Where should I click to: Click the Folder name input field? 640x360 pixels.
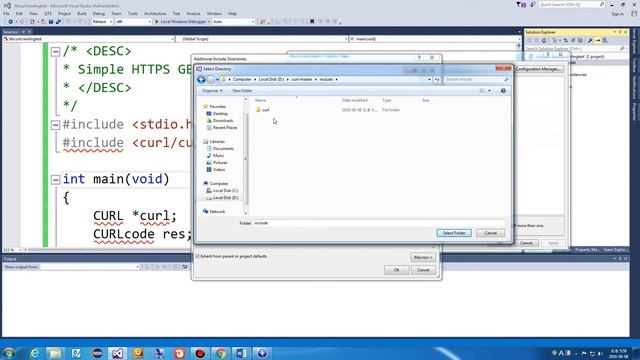tap(379, 223)
